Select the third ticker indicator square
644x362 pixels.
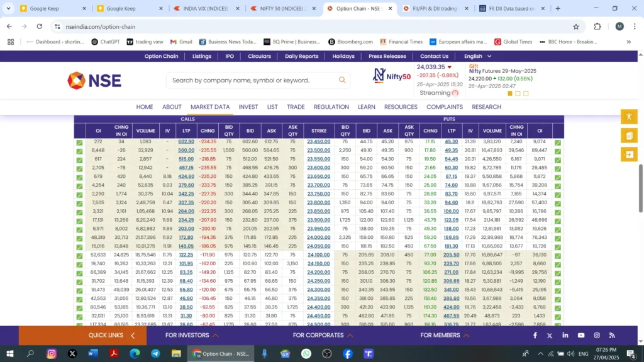point(526,94)
